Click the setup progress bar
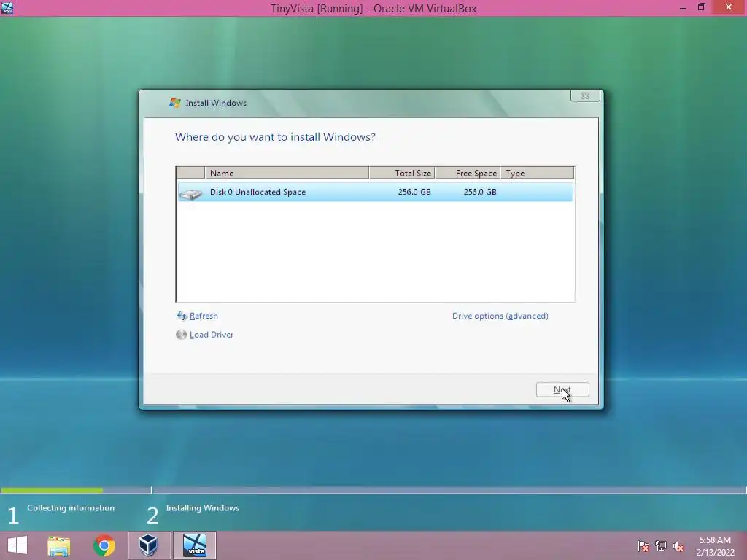This screenshot has width=747, height=560. 373,490
